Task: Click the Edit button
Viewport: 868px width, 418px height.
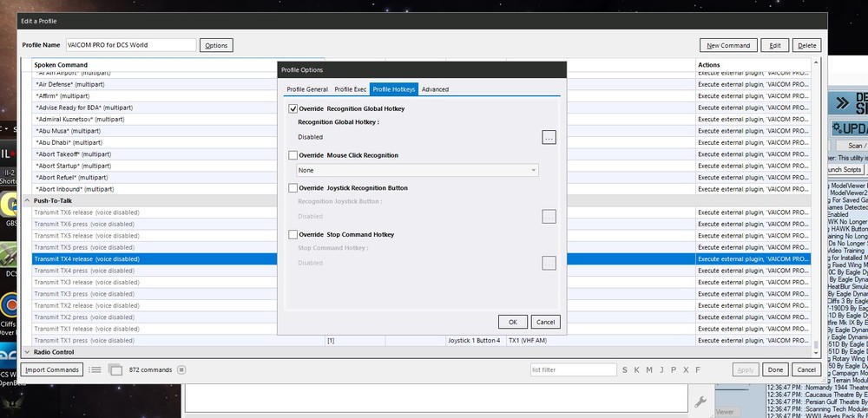Action: point(774,45)
